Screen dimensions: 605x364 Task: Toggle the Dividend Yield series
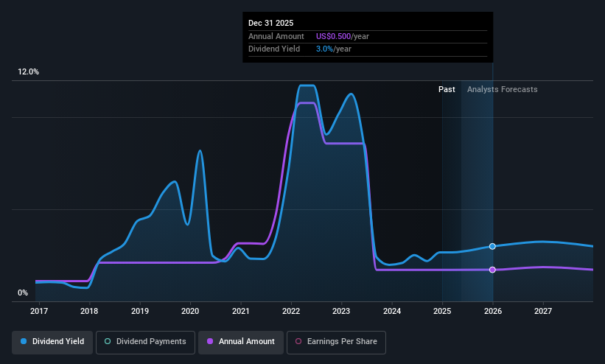[x=52, y=342]
